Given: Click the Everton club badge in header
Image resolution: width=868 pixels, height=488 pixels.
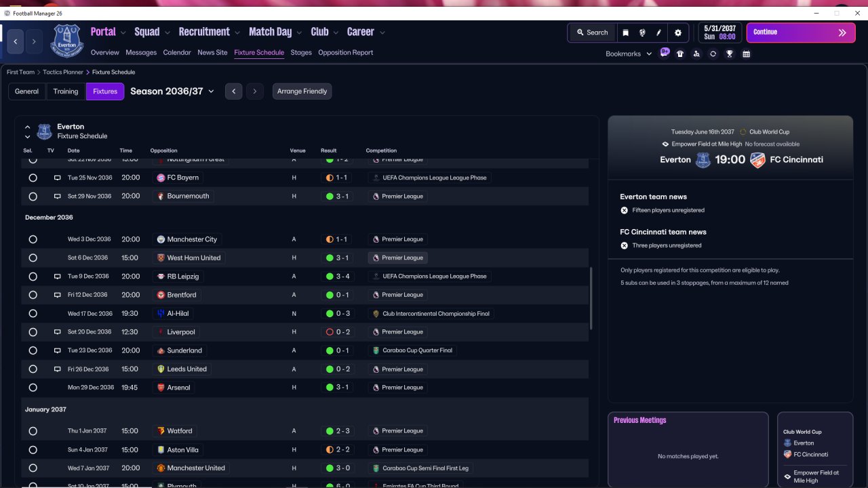Looking at the screenshot, I should pyautogui.click(x=66, y=41).
